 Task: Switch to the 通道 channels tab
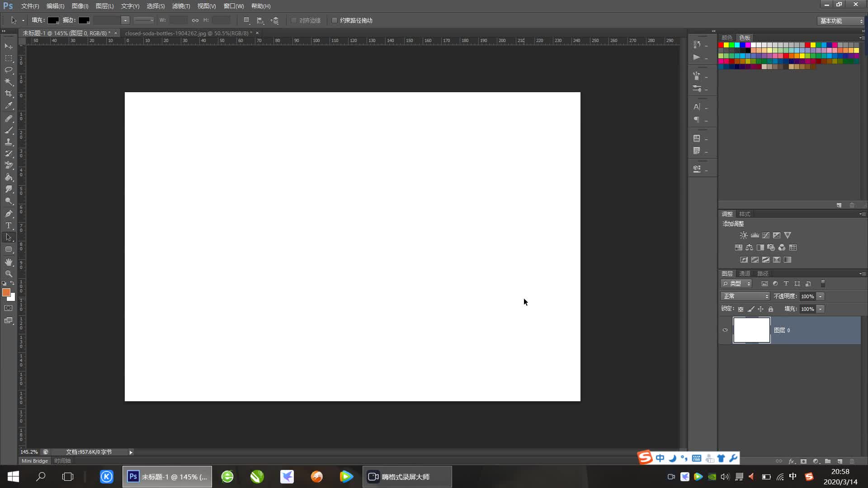[745, 273]
